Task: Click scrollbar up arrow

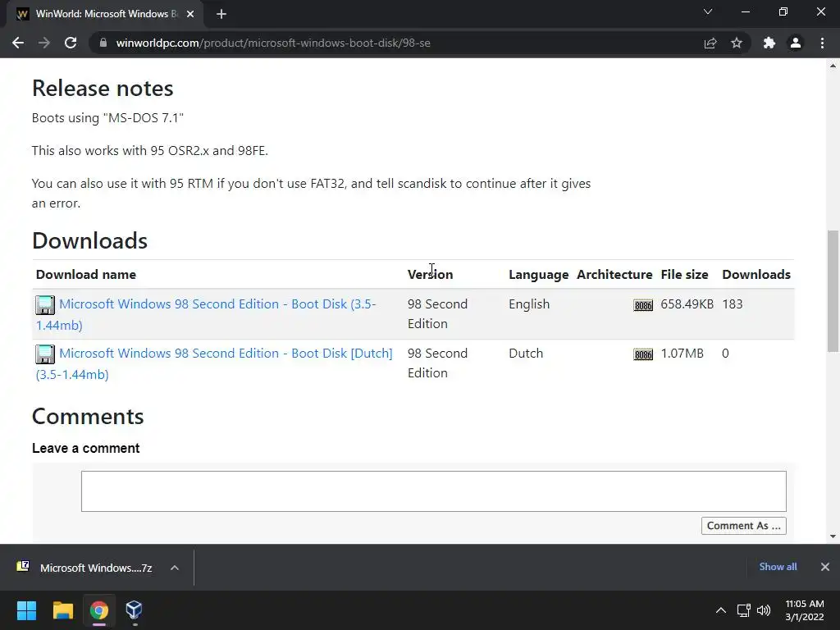Action: click(833, 66)
